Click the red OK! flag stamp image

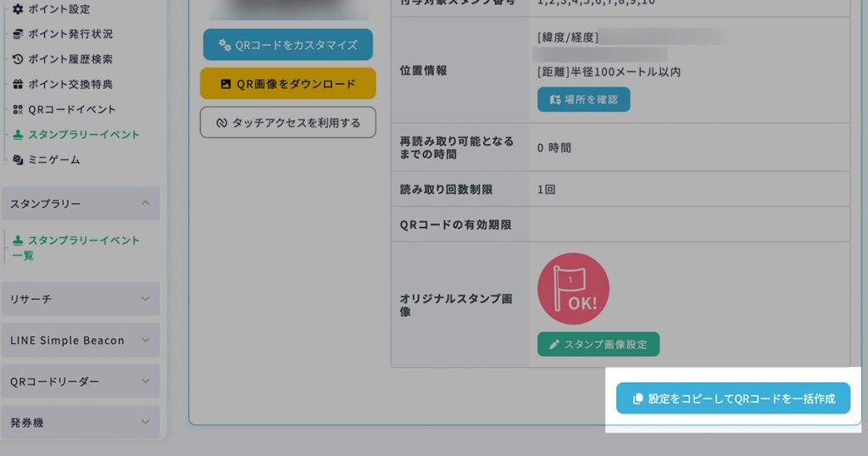pyautogui.click(x=573, y=289)
